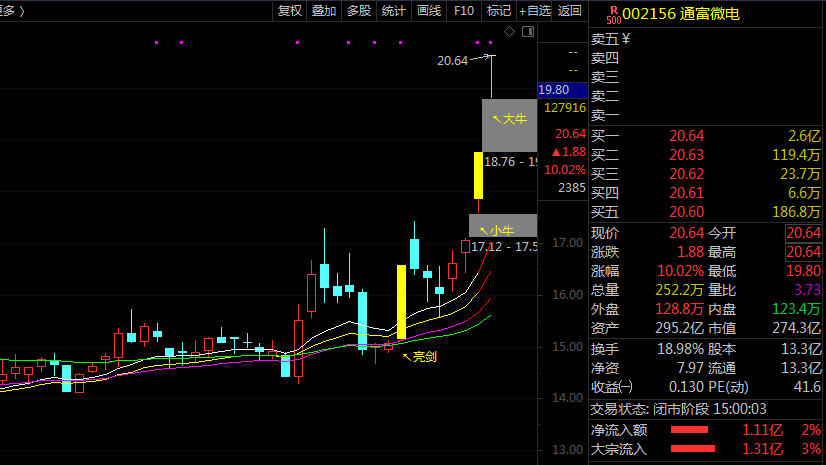826x465 pixels.
Task: Click the 最高 boxed value 20.64
Action: click(803, 252)
